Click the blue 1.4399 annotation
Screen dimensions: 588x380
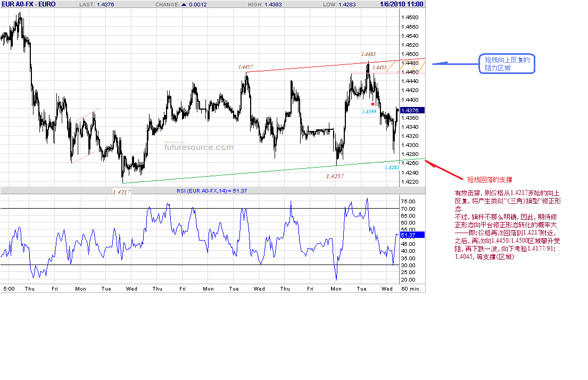(x=369, y=111)
